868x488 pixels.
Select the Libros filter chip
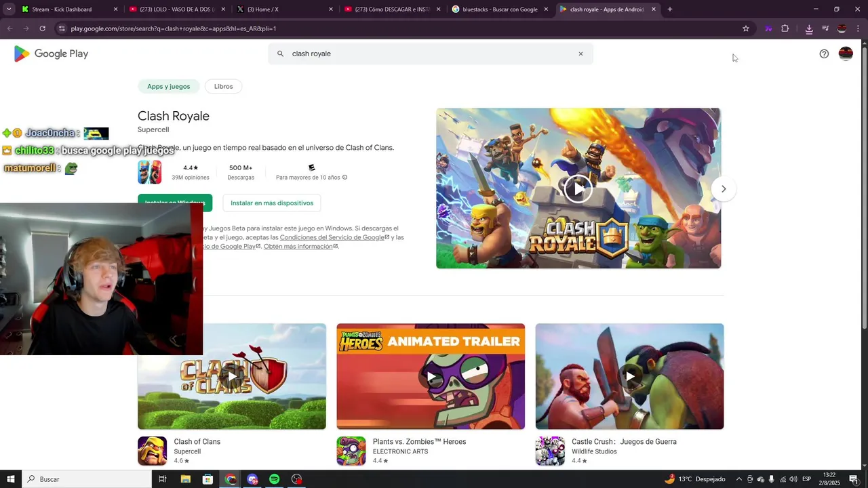223,86
